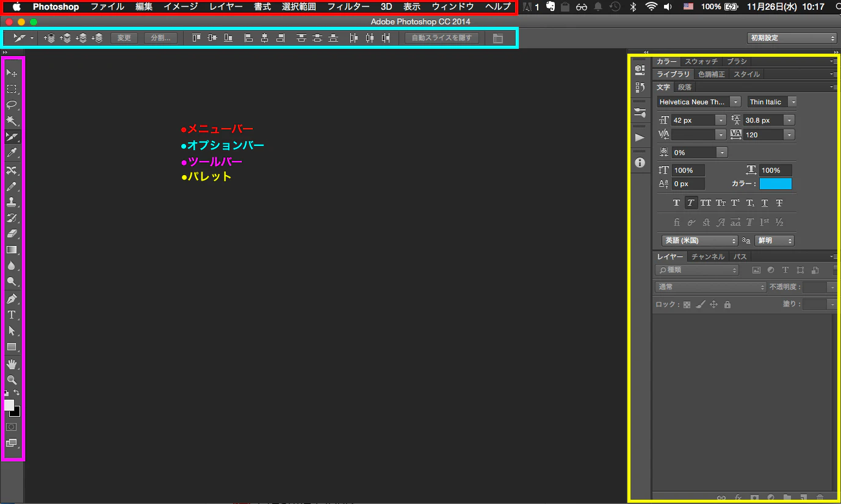Open tracking dropdown showing 120

click(790, 135)
